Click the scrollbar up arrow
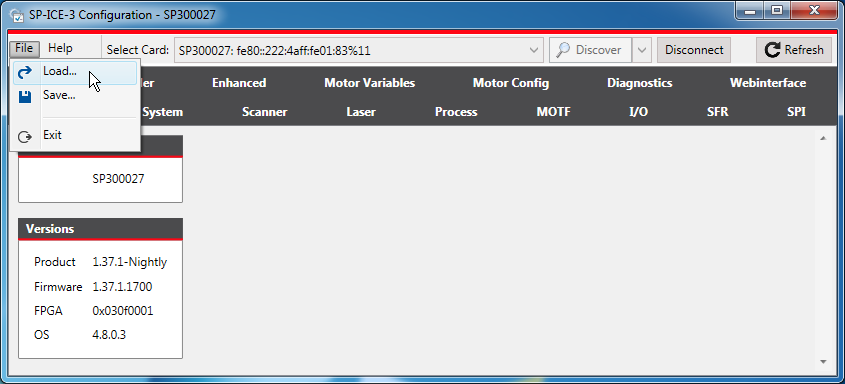 (x=823, y=138)
